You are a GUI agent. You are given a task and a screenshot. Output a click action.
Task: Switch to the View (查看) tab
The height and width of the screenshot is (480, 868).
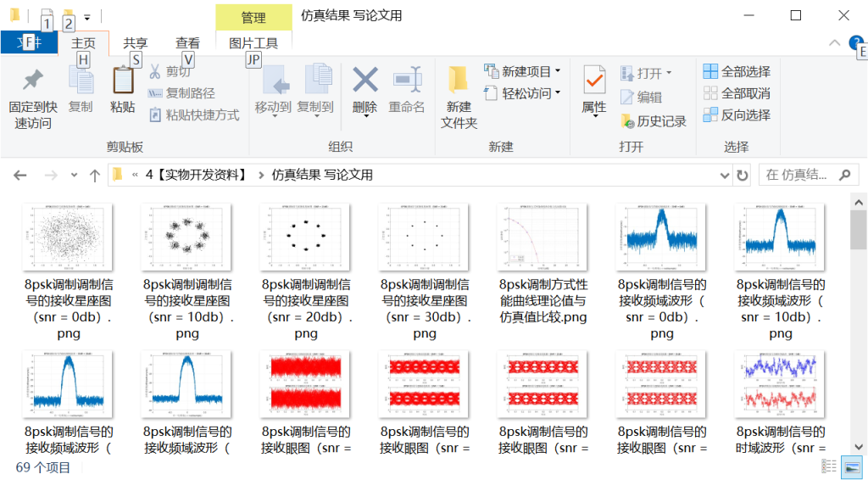pyautogui.click(x=187, y=42)
